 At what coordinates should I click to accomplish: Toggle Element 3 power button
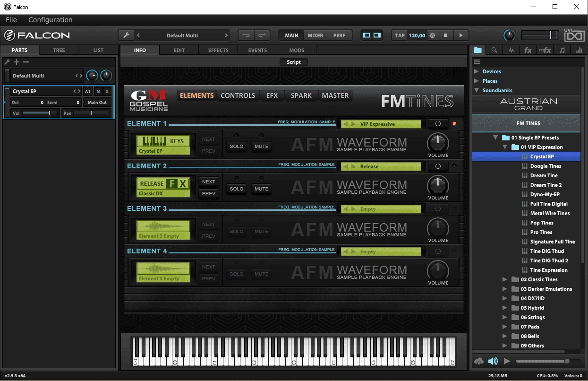(x=438, y=209)
